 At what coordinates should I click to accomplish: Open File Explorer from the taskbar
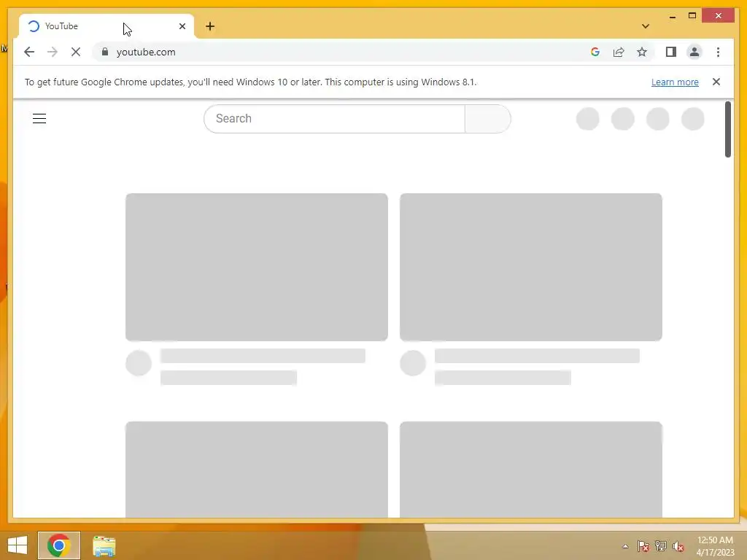[x=104, y=545]
